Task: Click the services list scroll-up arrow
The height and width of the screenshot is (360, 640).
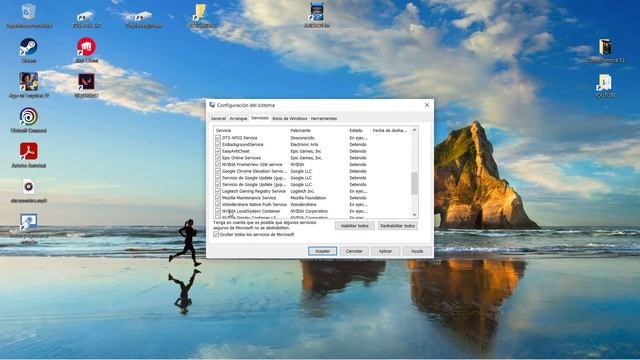Action: point(414,130)
